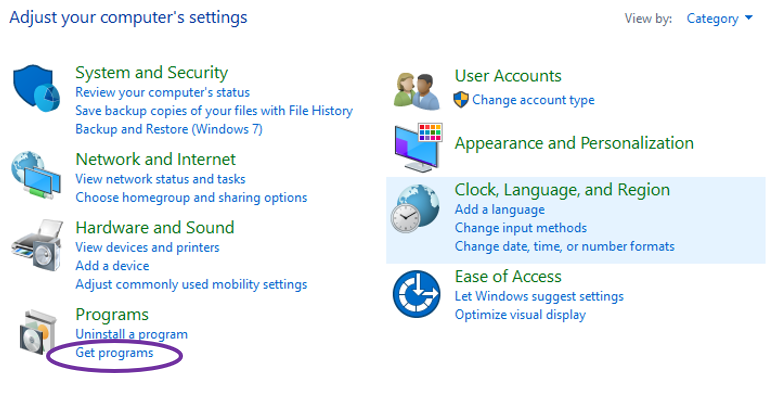Image resolution: width=771 pixels, height=406 pixels.
Task: Click the User Accounts people icon
Action: pos(417,90)
